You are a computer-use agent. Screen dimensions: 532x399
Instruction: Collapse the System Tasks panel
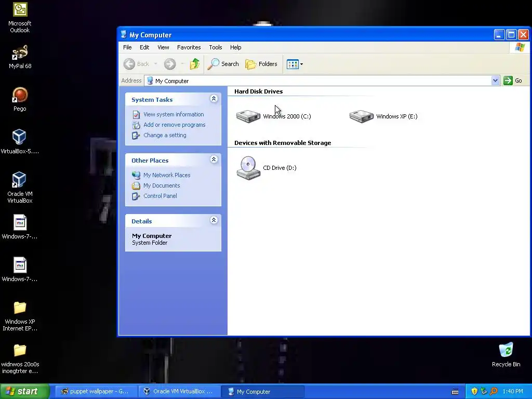(214, 99)
